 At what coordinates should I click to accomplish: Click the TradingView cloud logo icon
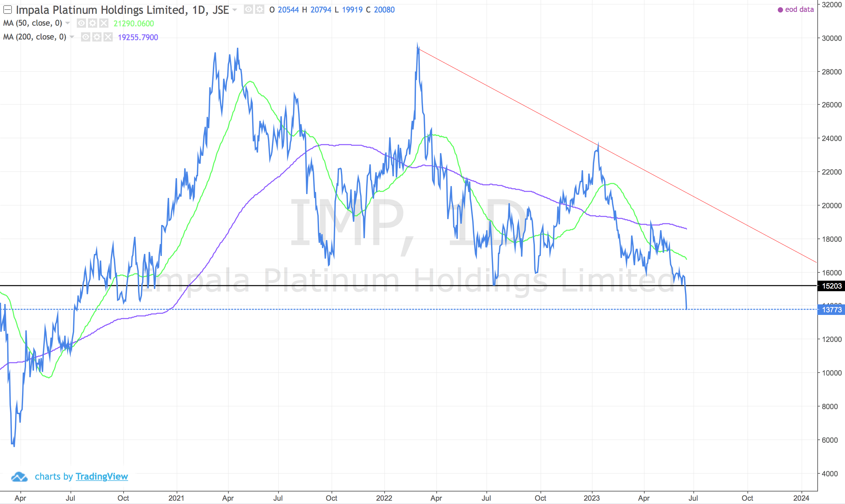19,476
